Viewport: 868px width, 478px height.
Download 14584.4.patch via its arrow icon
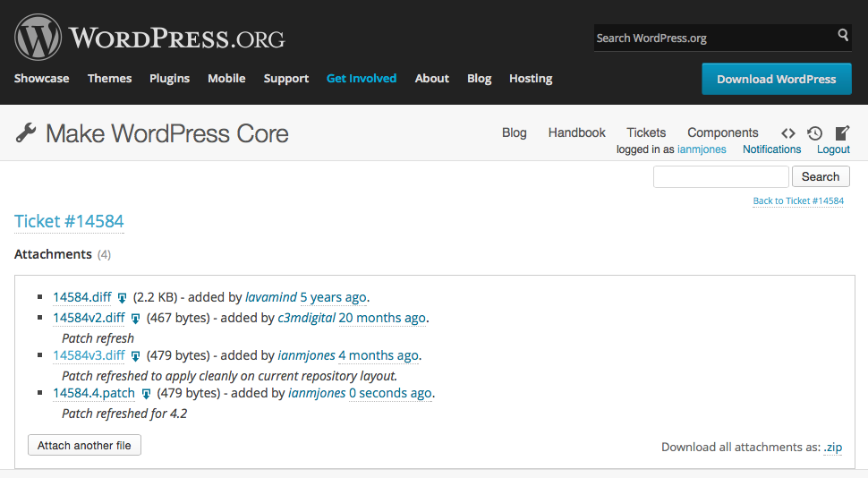pyautogui.click(x=146, y=394)
